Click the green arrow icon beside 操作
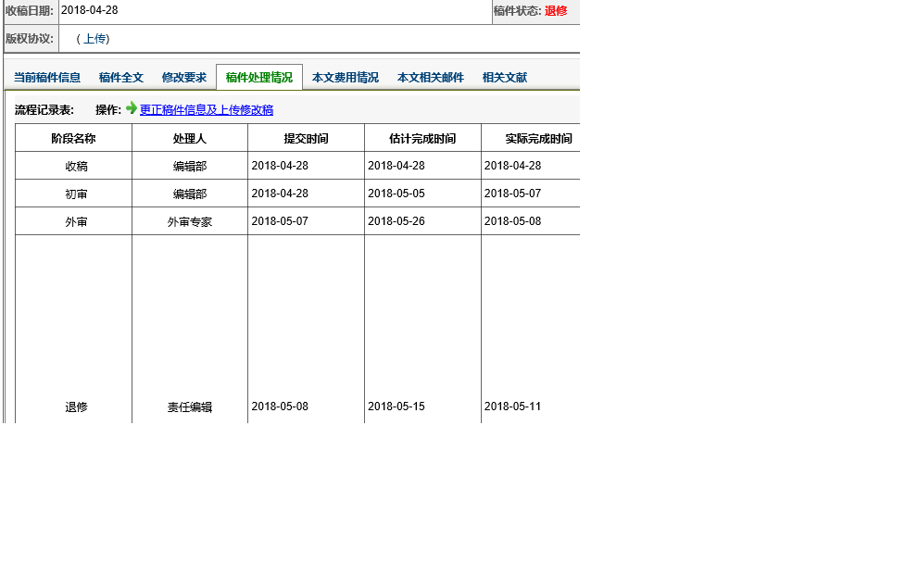 (132, 108)
